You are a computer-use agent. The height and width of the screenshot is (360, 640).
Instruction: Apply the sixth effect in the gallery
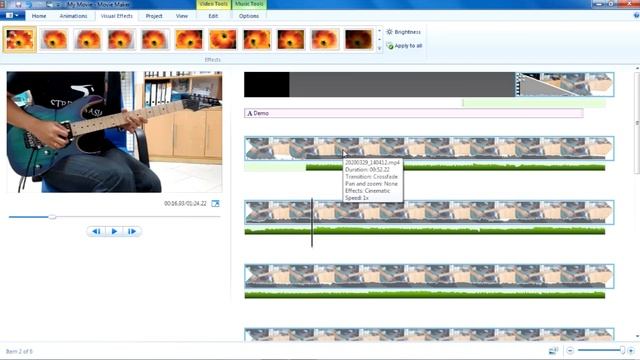[189, 40]
